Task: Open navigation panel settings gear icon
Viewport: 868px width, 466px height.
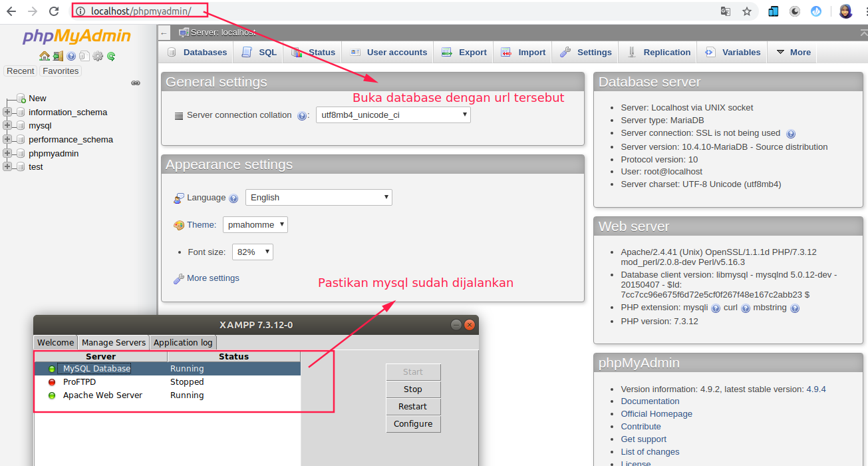Action: tap(98, 56)
